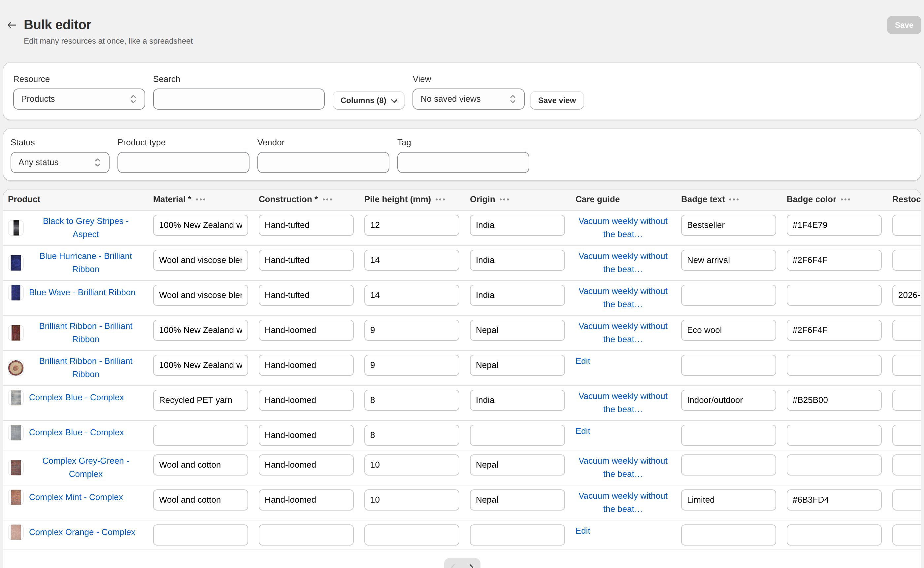Click Badge text field containing Bestseller

pos(728,225)
